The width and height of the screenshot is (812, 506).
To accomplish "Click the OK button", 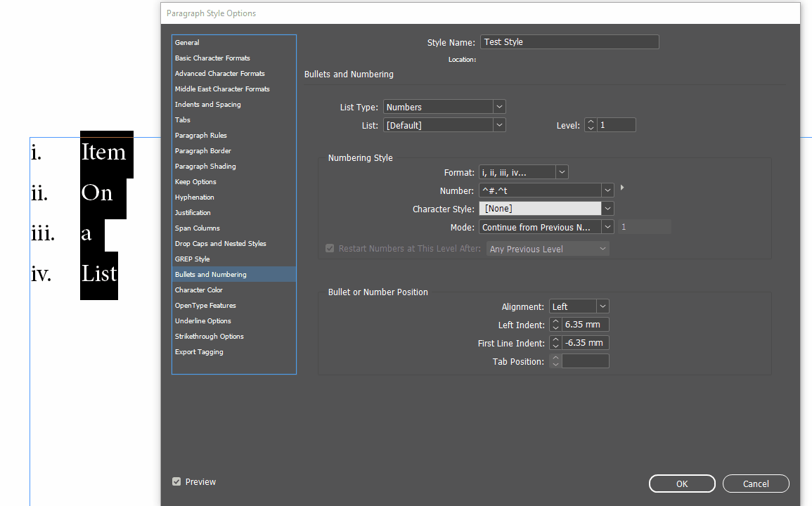I will click(x=681, y=484).
